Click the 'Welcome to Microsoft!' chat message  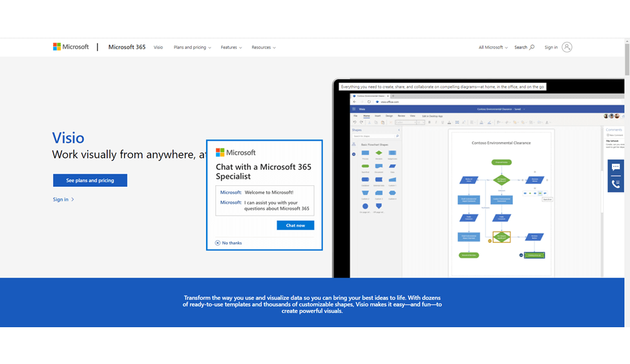pos(269,192)
